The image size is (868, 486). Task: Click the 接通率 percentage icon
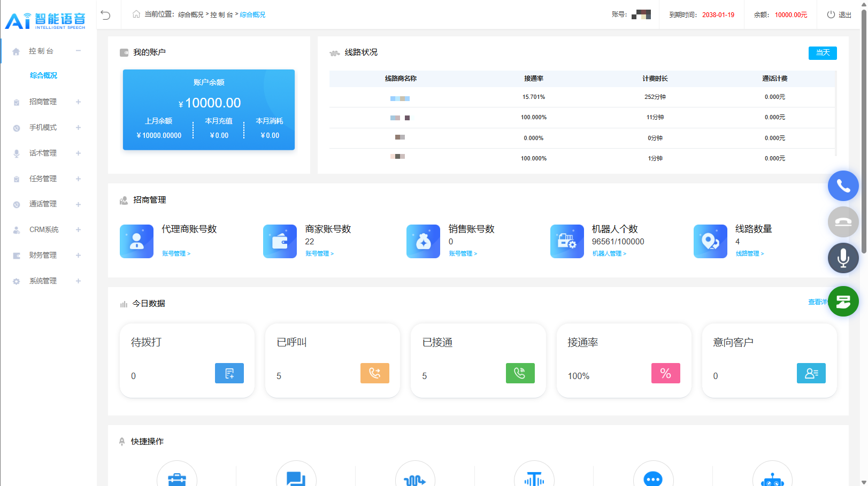[665, 373]
